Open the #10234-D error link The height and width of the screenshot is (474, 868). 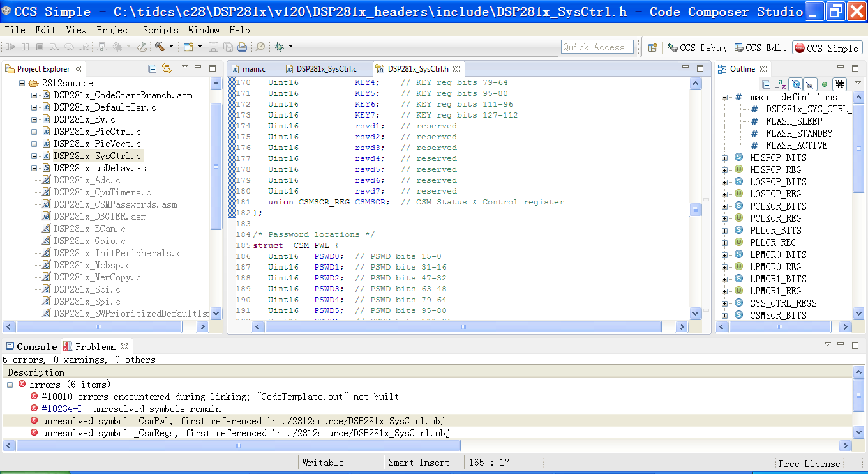coord(63,409)
